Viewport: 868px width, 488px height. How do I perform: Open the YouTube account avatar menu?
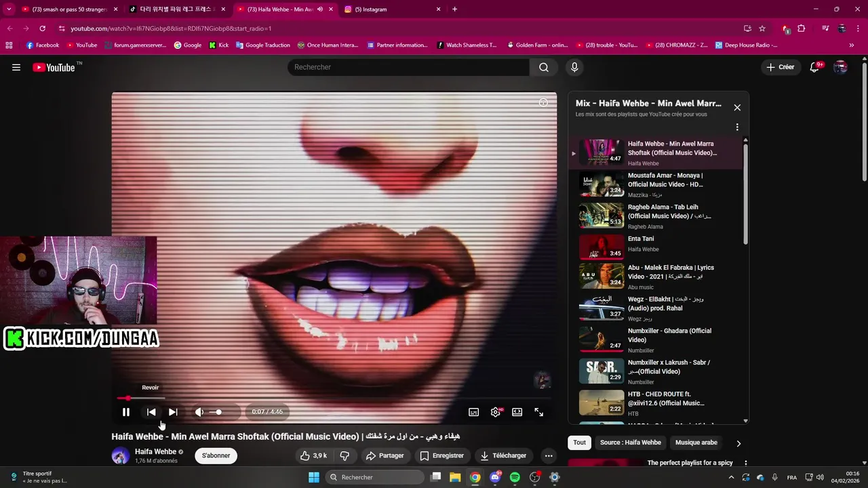[x=840, y=67]
